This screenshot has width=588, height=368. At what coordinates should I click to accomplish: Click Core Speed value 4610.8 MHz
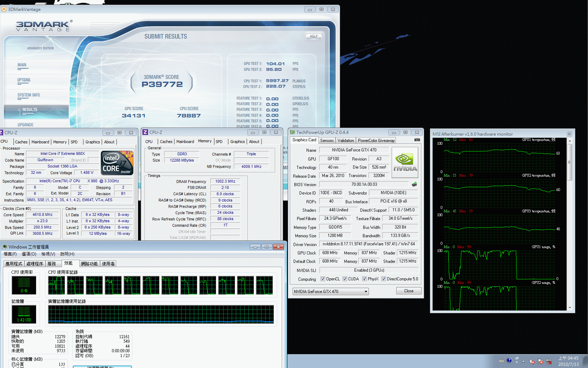(42, 214)
